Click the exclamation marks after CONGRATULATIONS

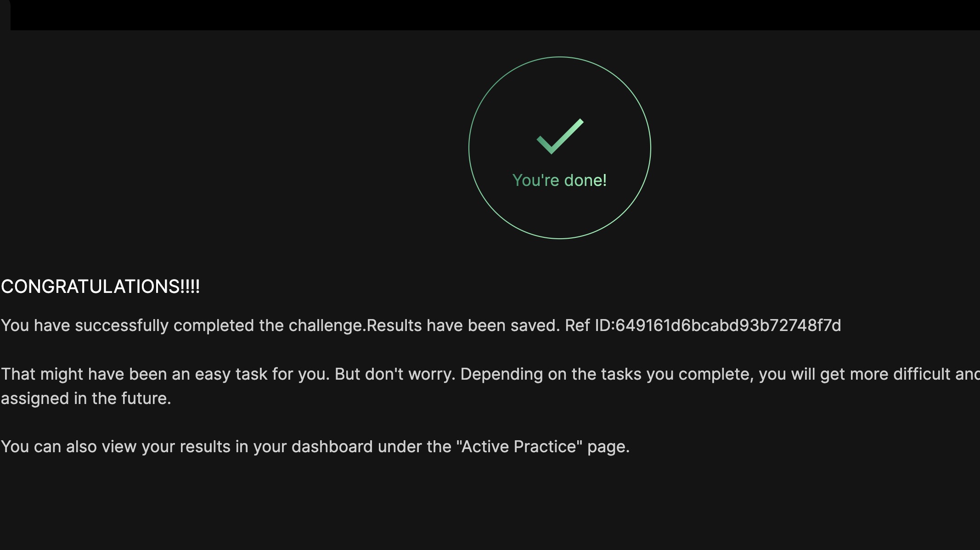tap(190, 286)
